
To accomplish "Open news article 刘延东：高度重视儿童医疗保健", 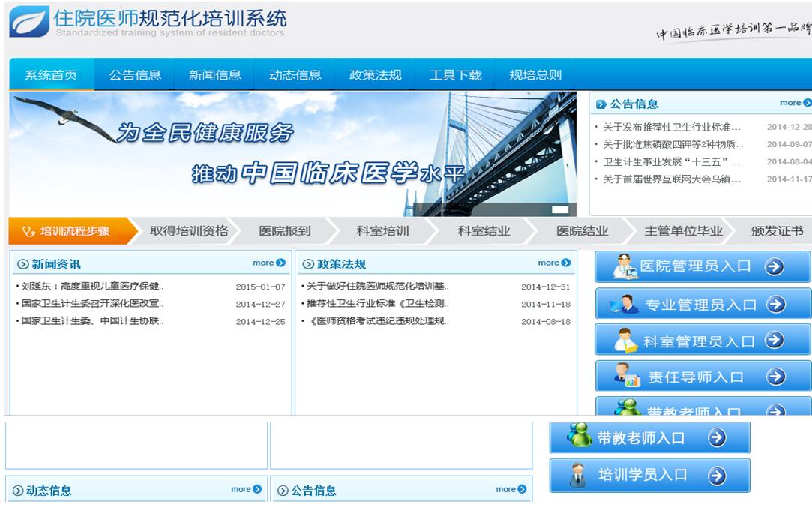I will pos(90,287).
